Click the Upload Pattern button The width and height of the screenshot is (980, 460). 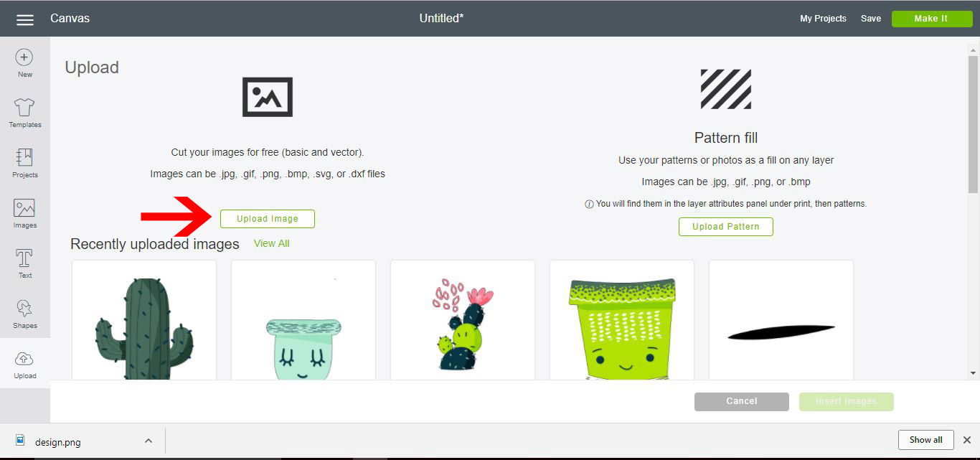tap(726, 227)
